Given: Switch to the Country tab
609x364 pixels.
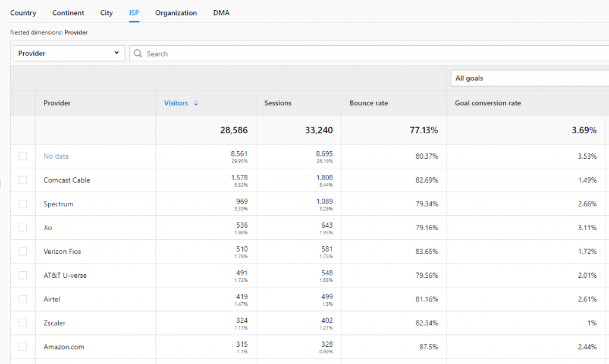Looking at the screenshot, I should click(23, 13).
